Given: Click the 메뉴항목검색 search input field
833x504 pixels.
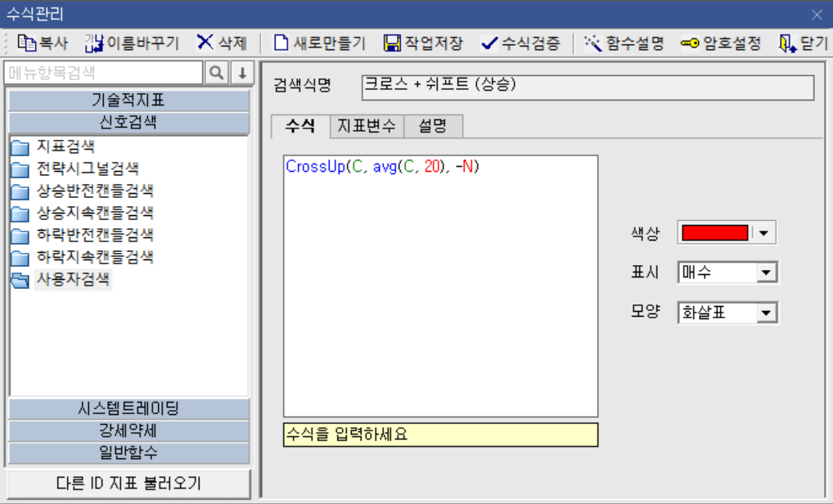Looking at the screenshot, I should click(x=98, y=73).
